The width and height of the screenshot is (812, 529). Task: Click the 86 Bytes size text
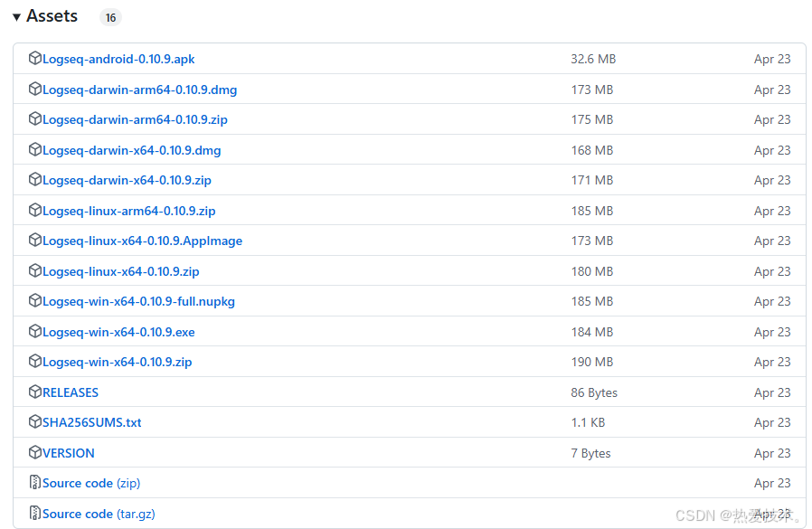594,392
